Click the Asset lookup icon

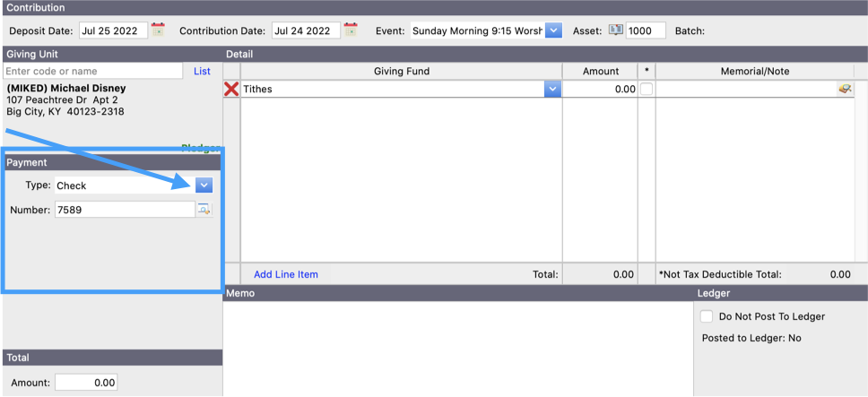click(x=616, y=30)
